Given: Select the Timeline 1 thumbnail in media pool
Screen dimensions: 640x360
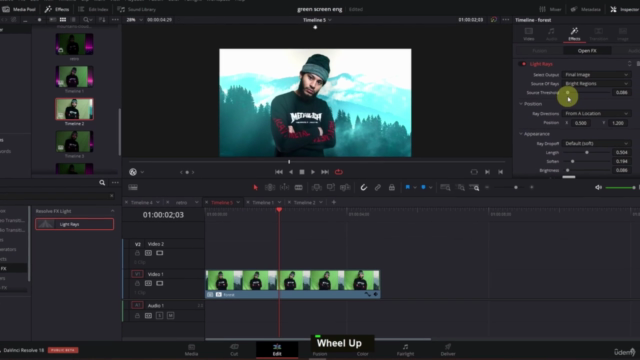Looking at the screenshot, I should click(74, 76).
